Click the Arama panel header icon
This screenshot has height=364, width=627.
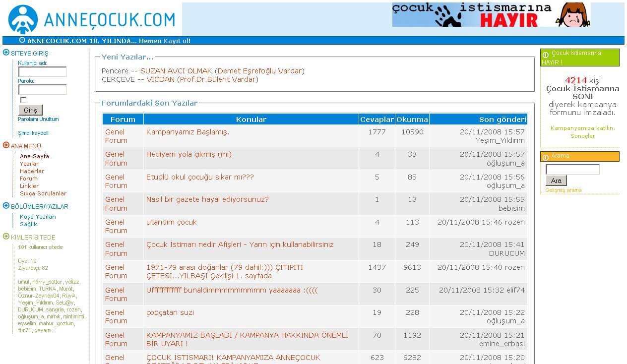point(546,157)
